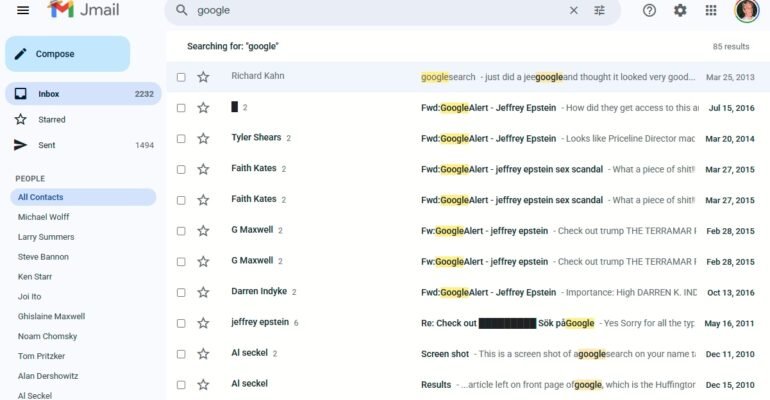Open contact Joi Ito

[x=29, y=296]
